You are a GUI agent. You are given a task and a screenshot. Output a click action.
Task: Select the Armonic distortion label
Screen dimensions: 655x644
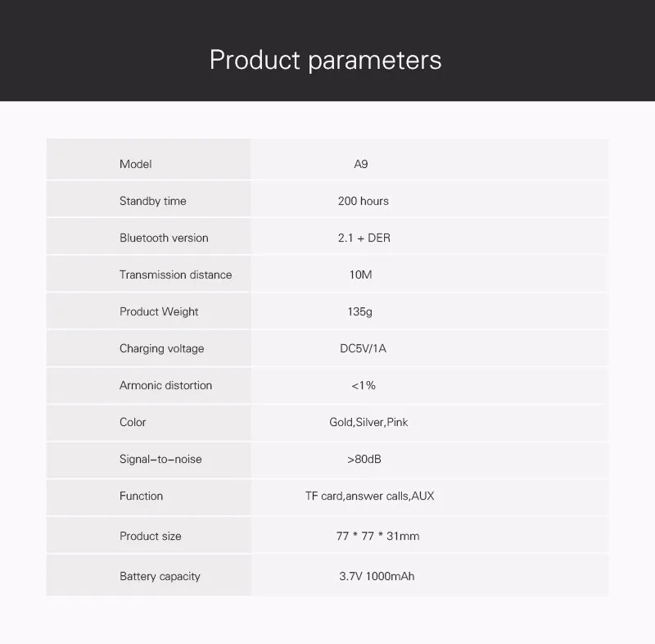pos(166,385)
